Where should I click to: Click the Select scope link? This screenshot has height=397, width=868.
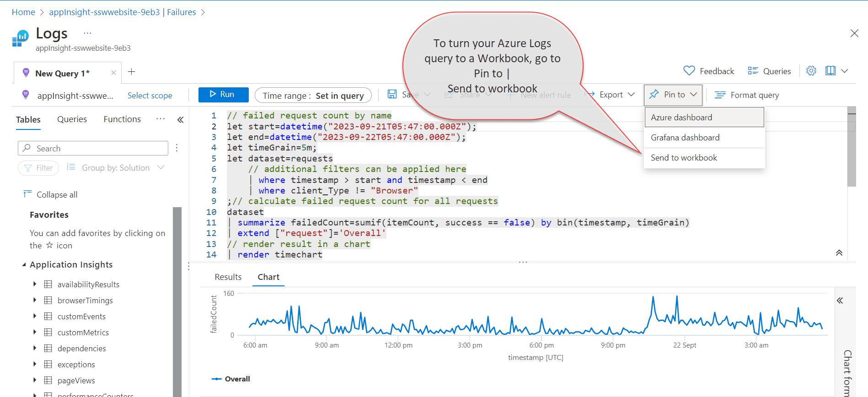click(x=150, y=96)
